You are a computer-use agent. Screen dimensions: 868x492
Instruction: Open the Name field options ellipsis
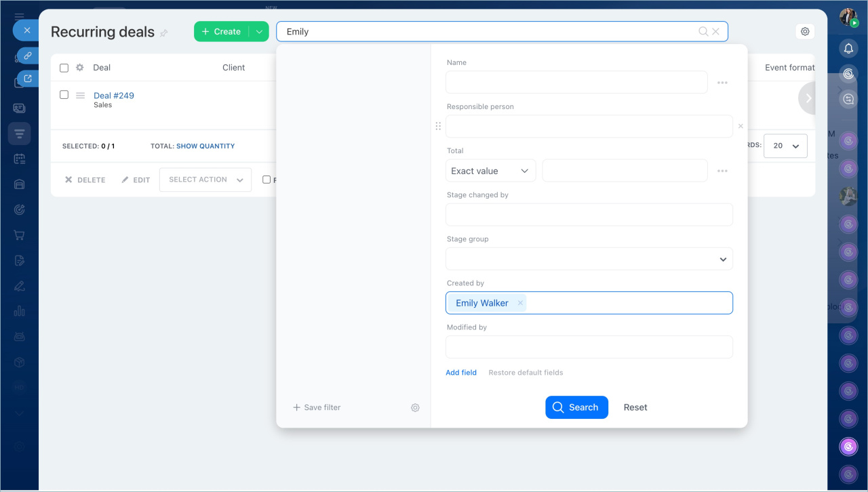722,83
